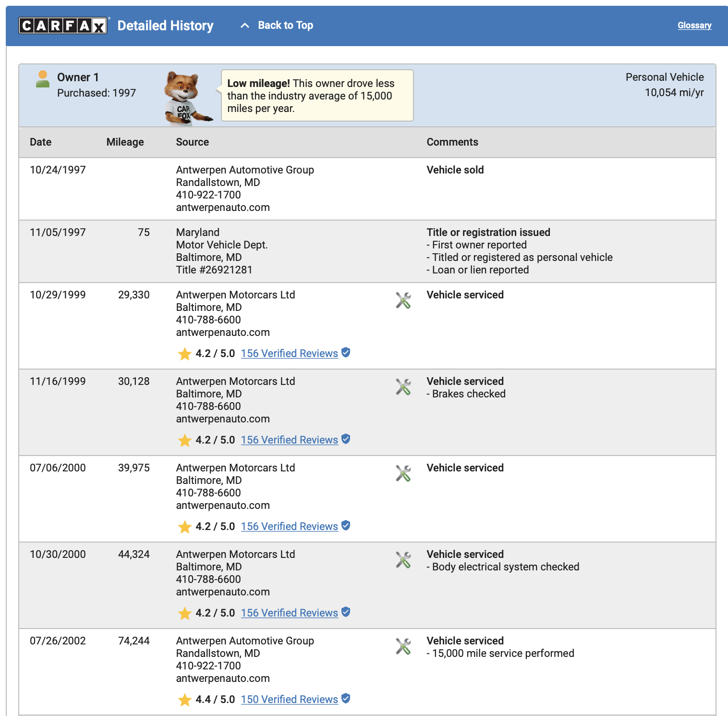Click the 30,128 mileage value

tap(134, 382)
